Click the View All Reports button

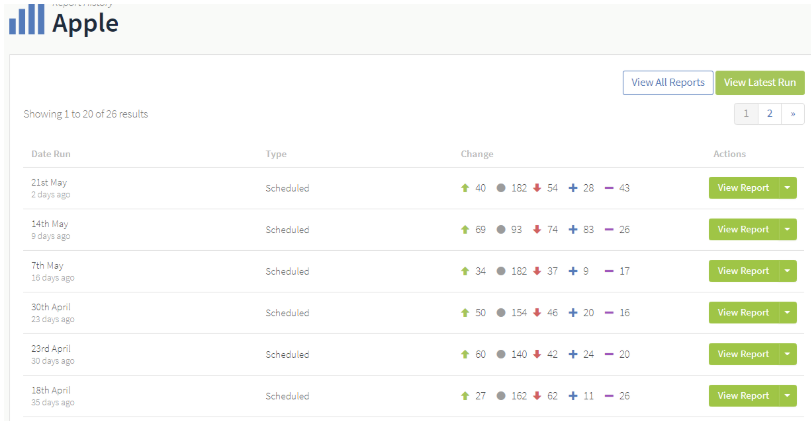tap(668, 83)
